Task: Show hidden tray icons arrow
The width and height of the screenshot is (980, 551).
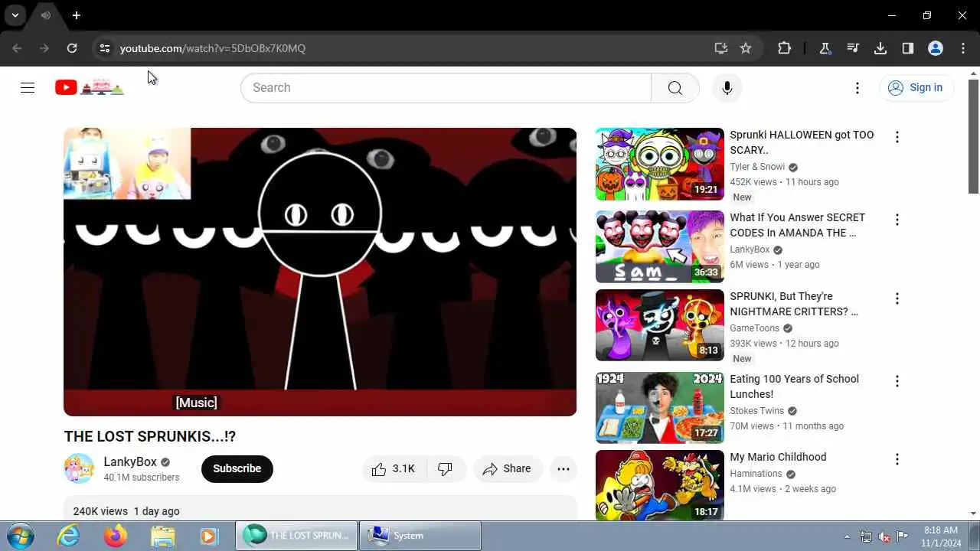Action: click(x=847, y=536)
